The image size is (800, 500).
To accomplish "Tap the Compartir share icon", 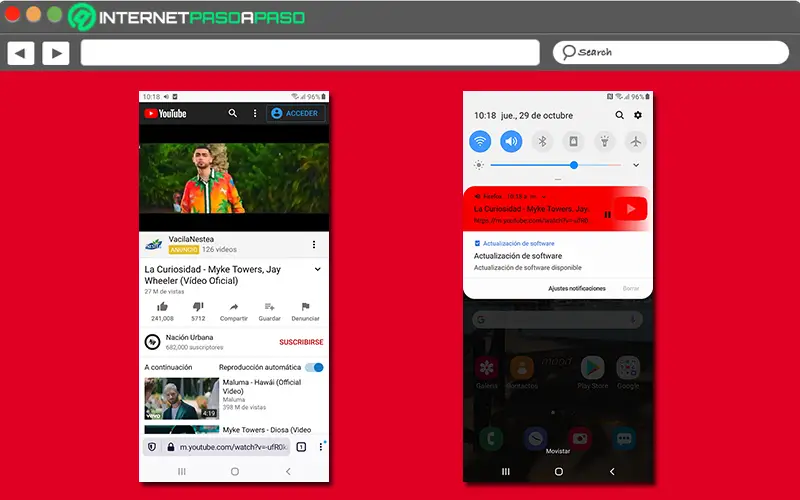I will [x=234, y=307].
